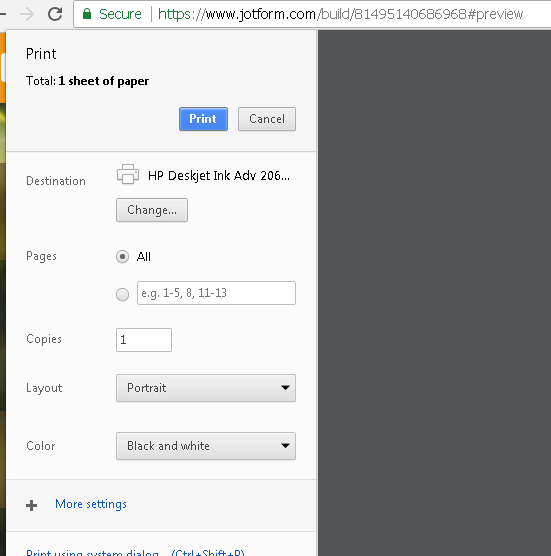Select the All pages radio button

pos(122,256)
